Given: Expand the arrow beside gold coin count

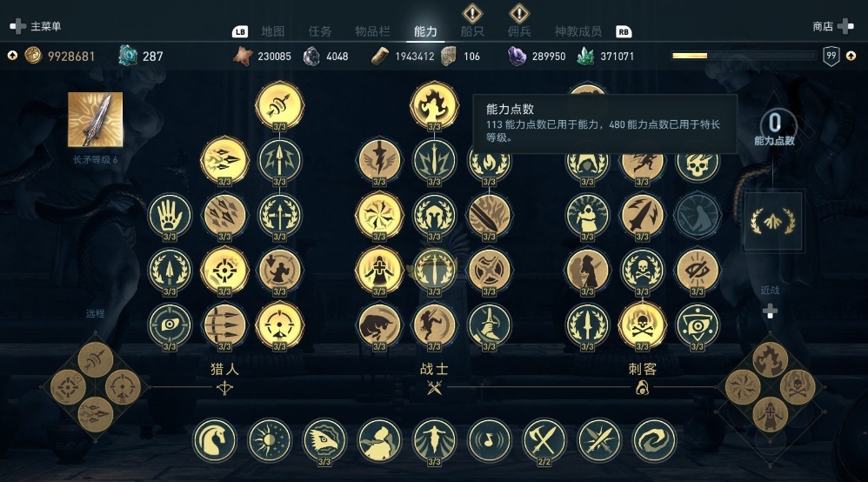Looking at the screenshot, I should point(12,56).
